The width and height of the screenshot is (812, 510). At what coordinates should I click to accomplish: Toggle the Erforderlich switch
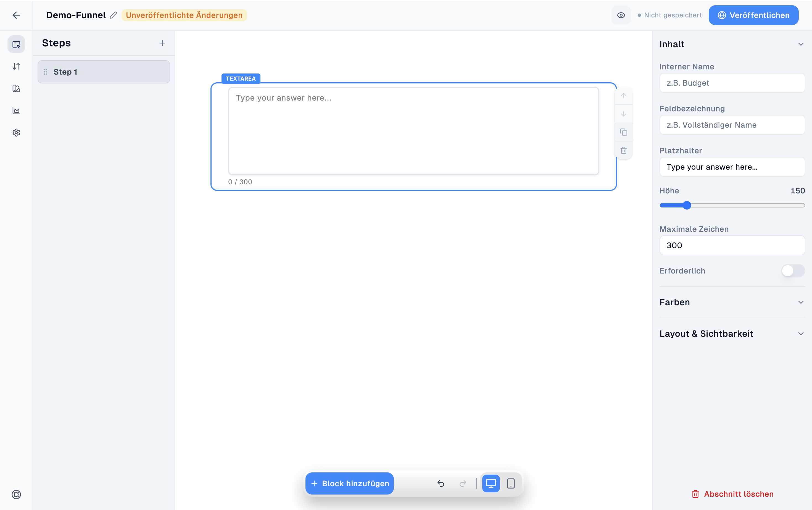(793, 271)
